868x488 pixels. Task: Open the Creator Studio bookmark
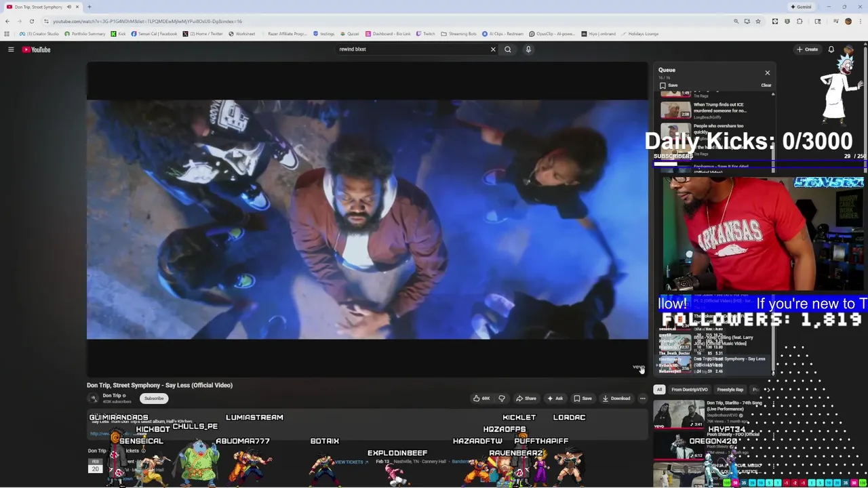(x=41, y=34)
